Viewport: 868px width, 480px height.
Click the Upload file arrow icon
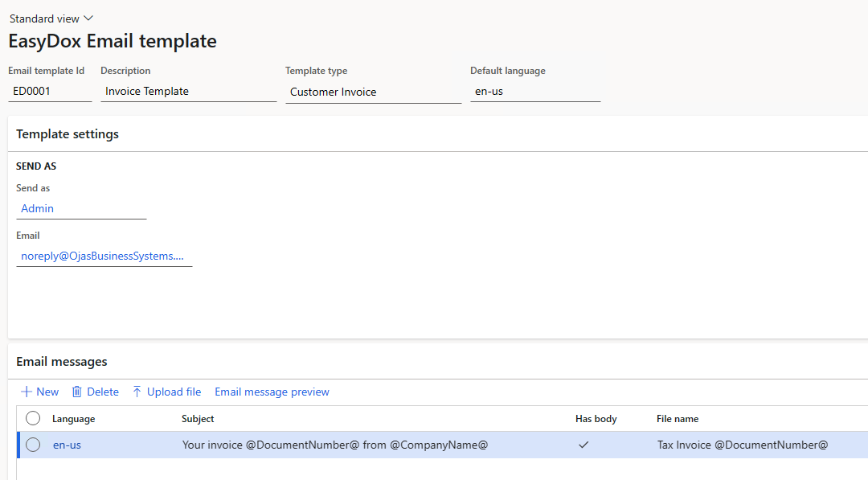click(137, 392)
